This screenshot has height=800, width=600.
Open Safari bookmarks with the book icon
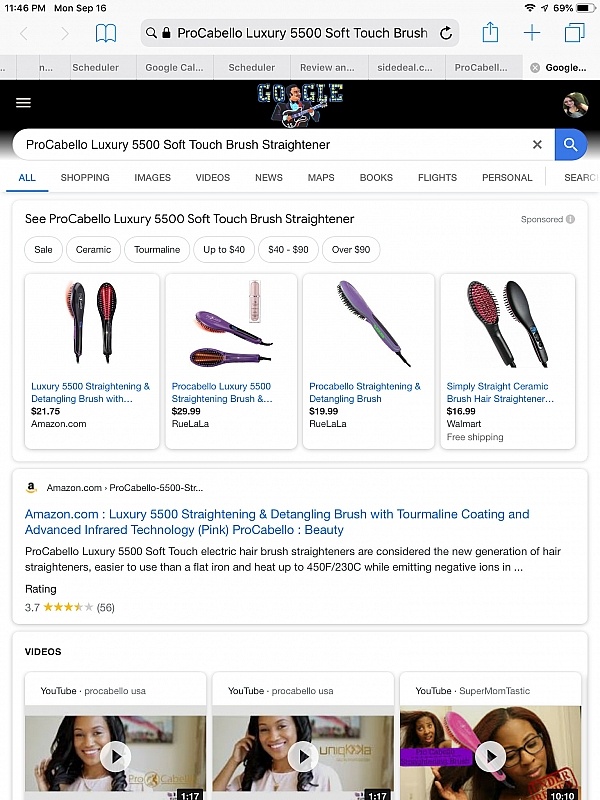[x=106, y=32]
